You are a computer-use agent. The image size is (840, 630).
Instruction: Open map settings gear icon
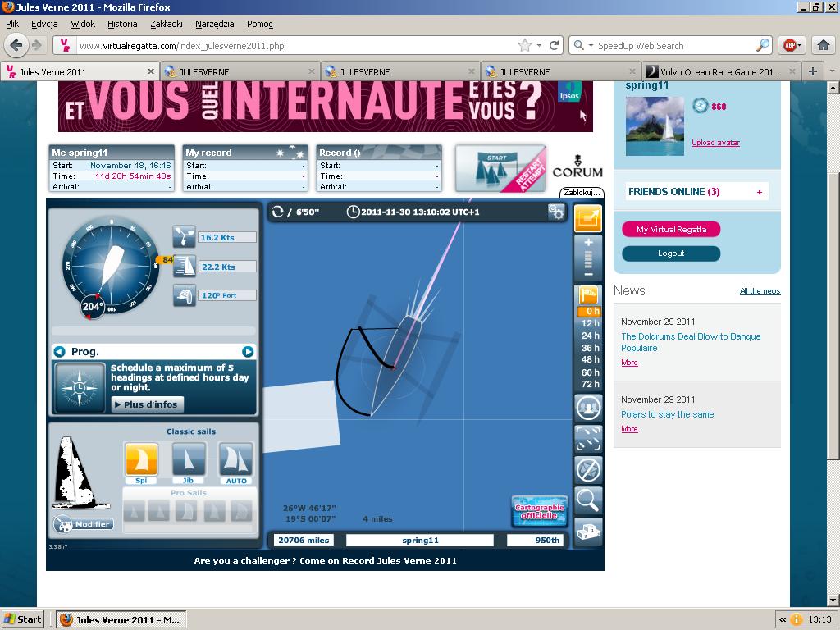(x=556, y=212)
